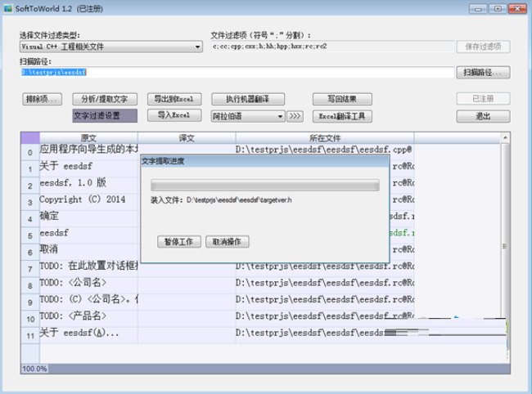532x394 pixels.
Task: Click file path cell in row 8
Action: coord(325,285)
